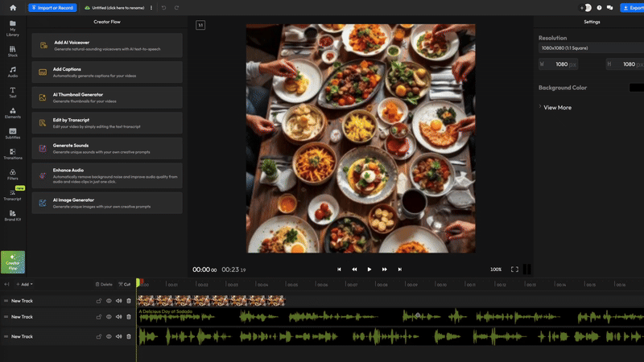644x362 pixels.
Task: Open the Add dropdown in timeline
Action: [27, 284]
